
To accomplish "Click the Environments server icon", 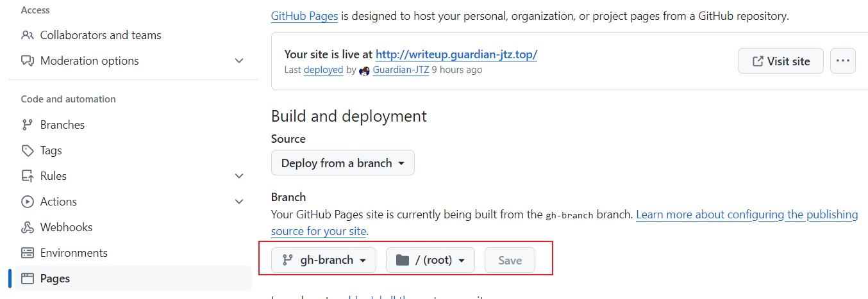I will tap(27, 253).
